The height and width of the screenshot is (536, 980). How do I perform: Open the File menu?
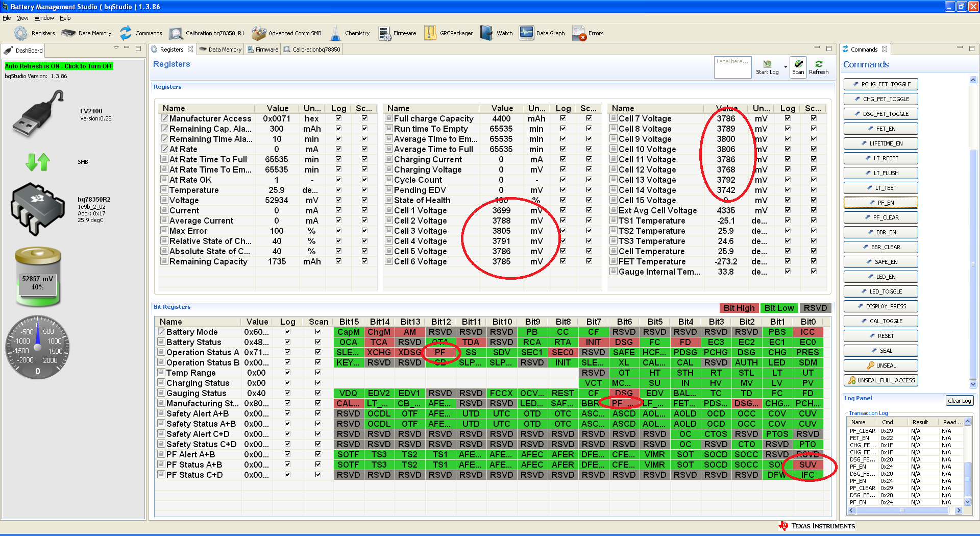(7, 18)
